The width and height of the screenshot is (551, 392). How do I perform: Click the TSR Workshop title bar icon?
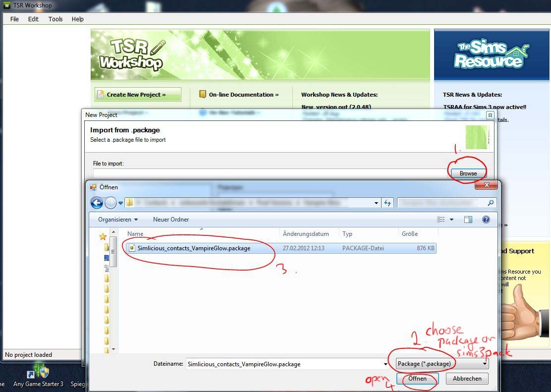coord(6,5)
